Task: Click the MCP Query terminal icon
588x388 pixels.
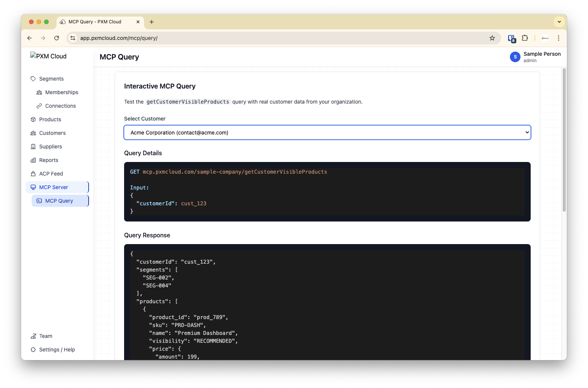Action: 39,201
